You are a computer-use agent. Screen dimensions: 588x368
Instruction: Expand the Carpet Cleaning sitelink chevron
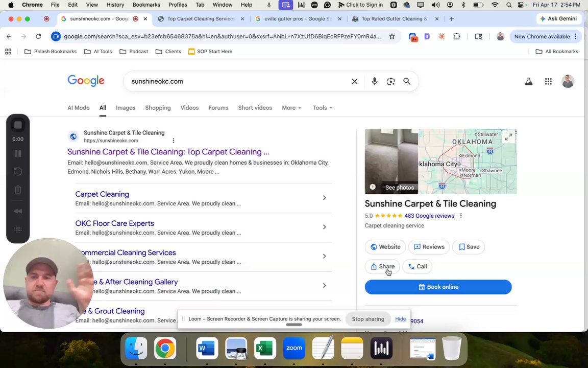tap(325, 197)
